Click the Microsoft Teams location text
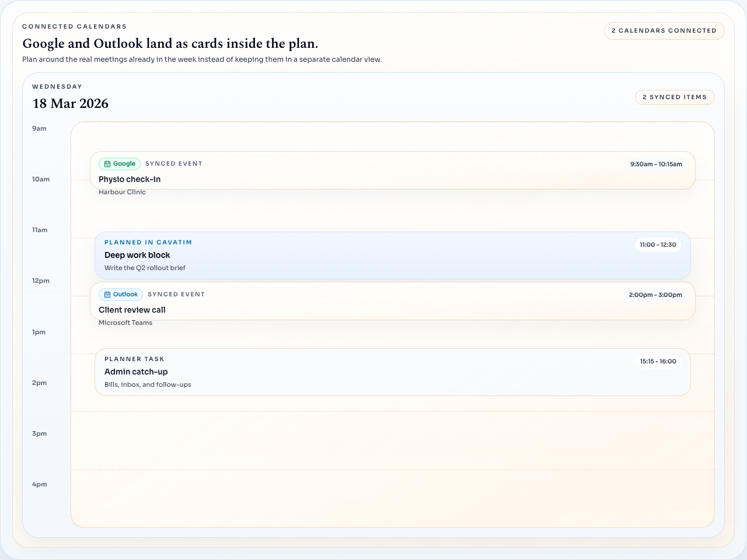This screenshot has width=747, height=560. click(x=125, y=323)
